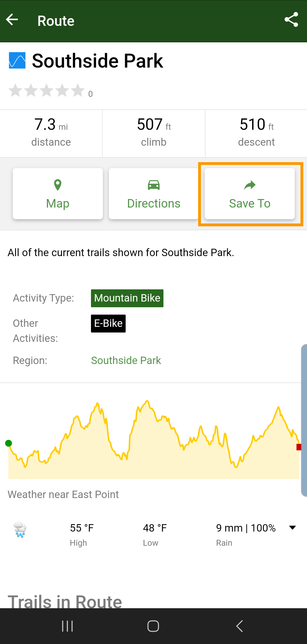This screenshot has width=307, height=644.
Task: Tap the blue route type icon
Action: coord(17,60)
